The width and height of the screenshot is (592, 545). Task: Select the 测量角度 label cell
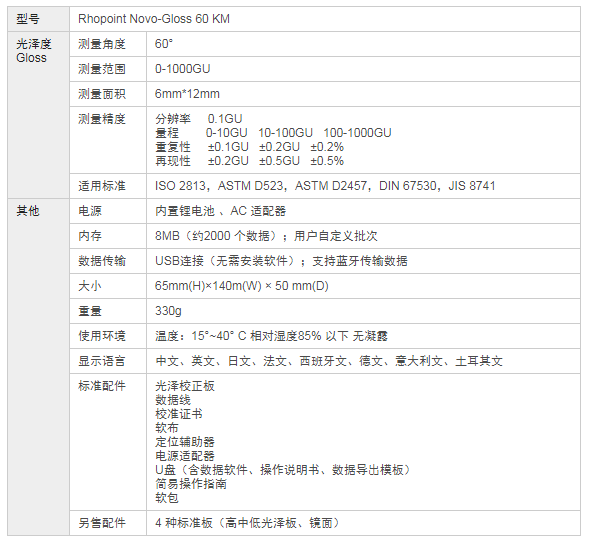108,44
